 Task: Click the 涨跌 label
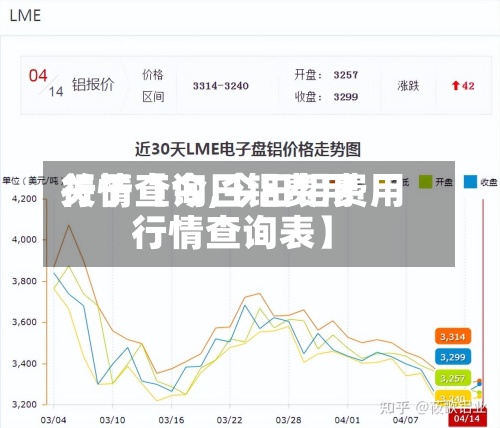[x=408, y=86]
